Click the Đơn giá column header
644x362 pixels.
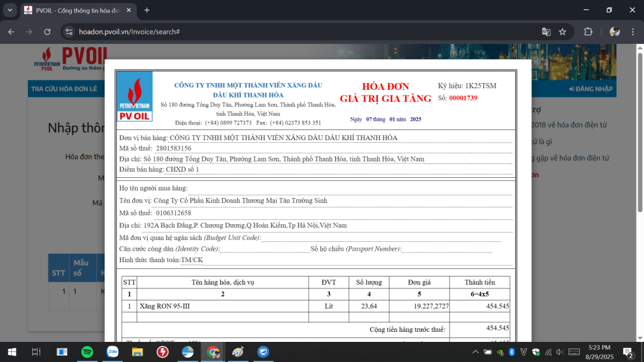419,282
